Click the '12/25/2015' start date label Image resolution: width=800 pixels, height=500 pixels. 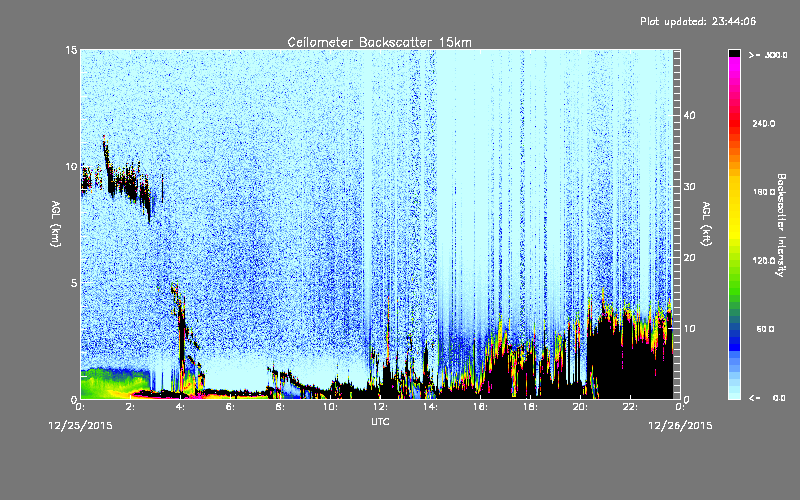tap(81, 426)
